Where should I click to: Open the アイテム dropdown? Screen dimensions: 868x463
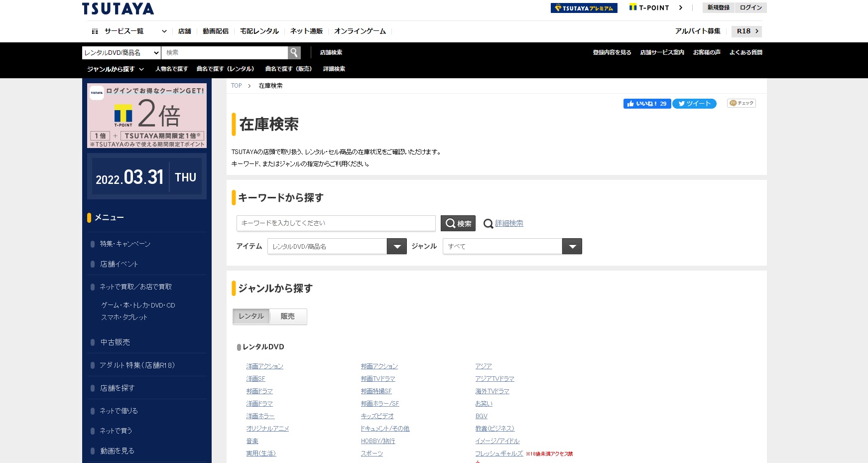tap(337, 246)
